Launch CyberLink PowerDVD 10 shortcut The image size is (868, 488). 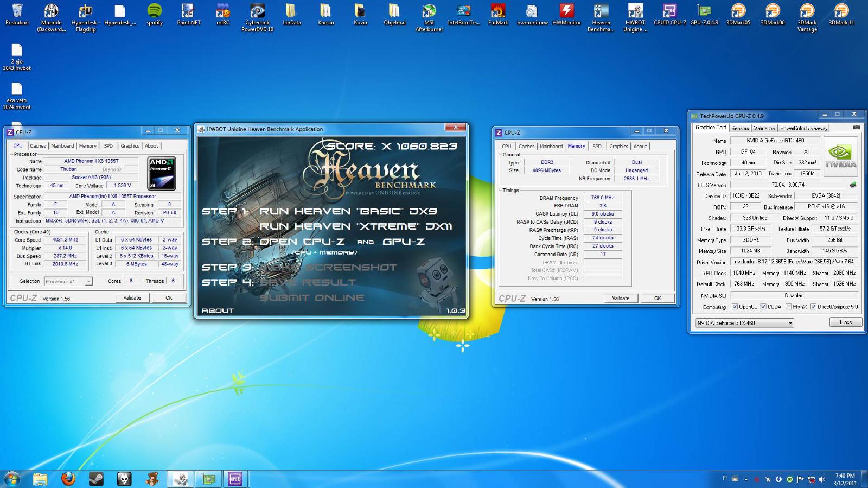click(x=257, y=17)
